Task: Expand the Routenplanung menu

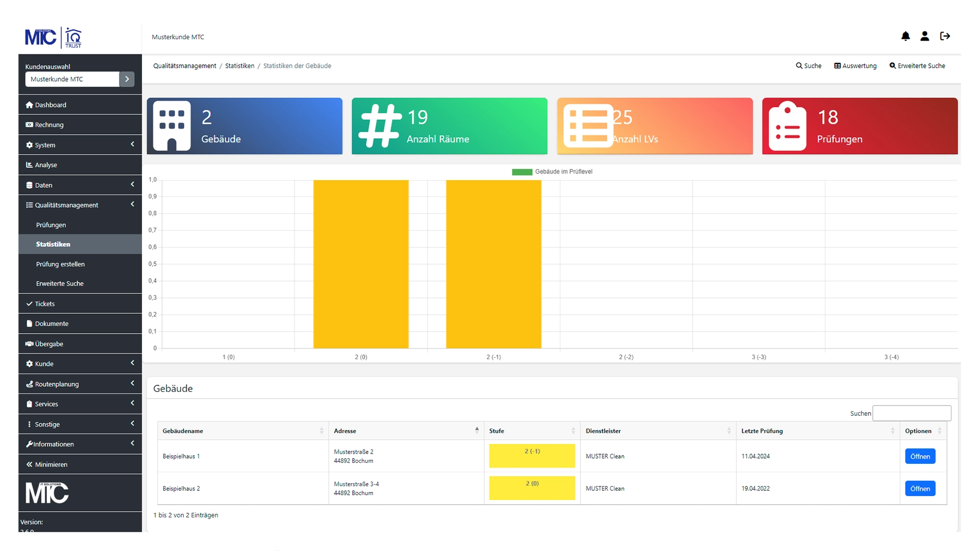Action: tap(80, 384)
